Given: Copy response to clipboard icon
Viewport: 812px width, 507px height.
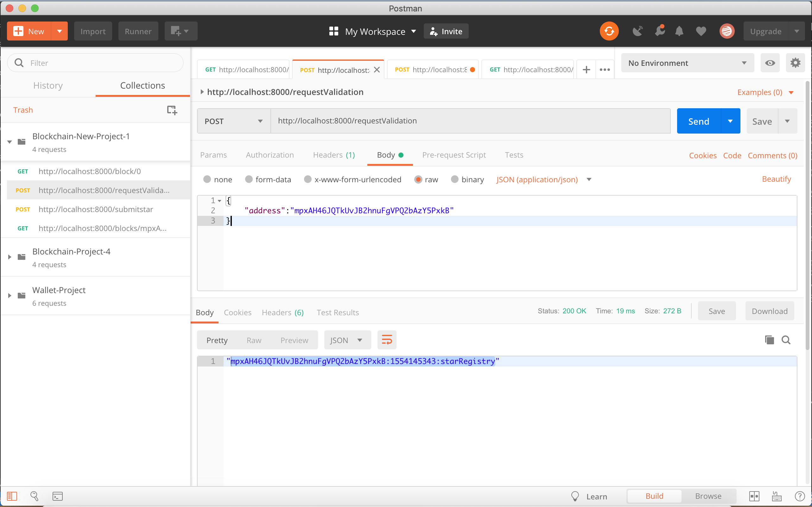Looking at the screenshot, I should click(769, 340).
